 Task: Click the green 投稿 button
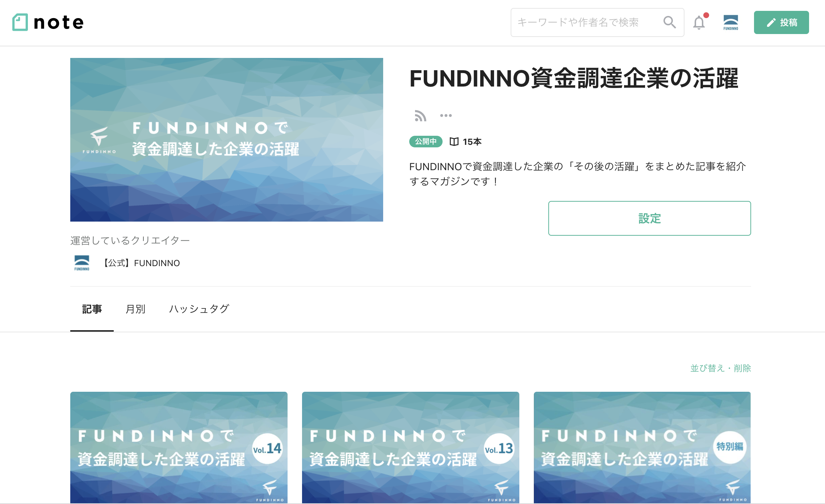click(781, 22)
